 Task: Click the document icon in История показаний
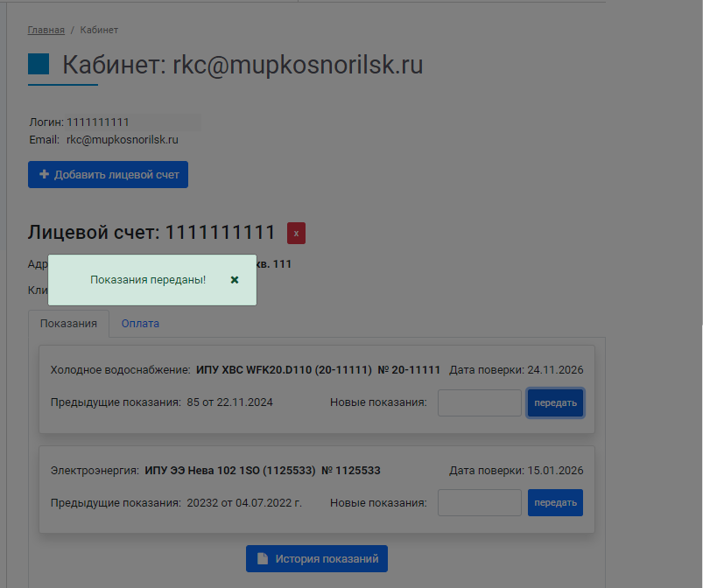262,559
